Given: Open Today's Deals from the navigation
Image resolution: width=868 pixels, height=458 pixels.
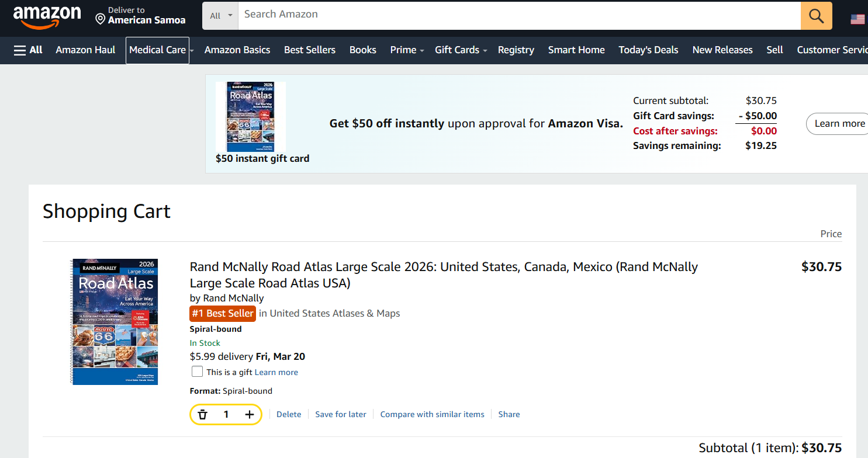Looking at the screenshot, I should [648, 50].
